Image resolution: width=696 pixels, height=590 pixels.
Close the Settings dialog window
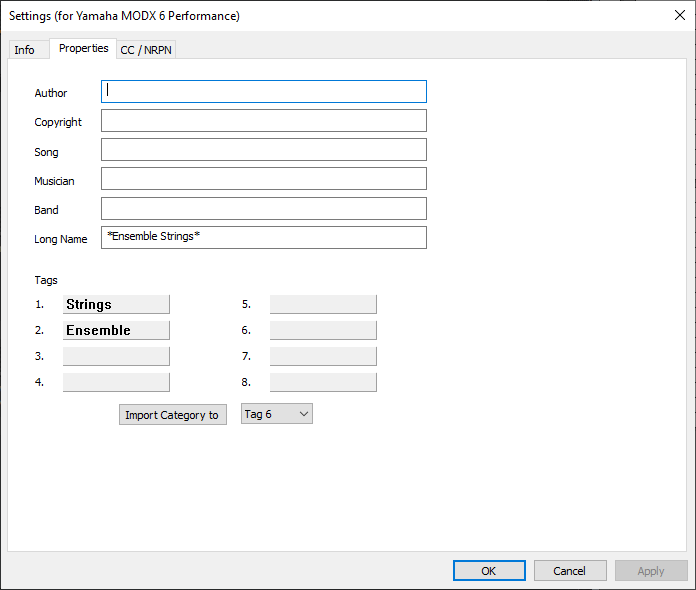point(680,15)
